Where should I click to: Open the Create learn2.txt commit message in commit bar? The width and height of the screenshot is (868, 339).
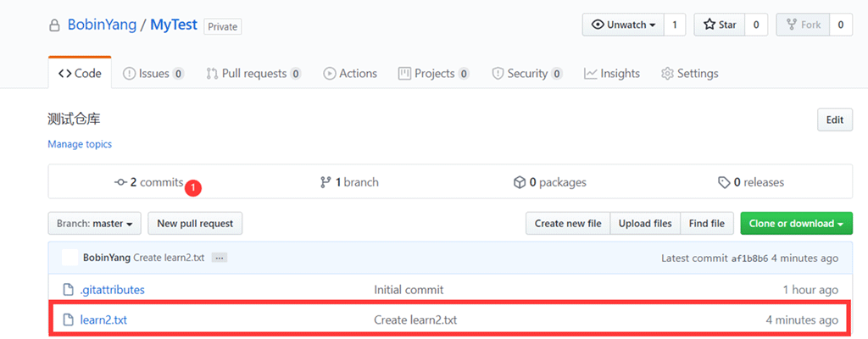(170, 258)
